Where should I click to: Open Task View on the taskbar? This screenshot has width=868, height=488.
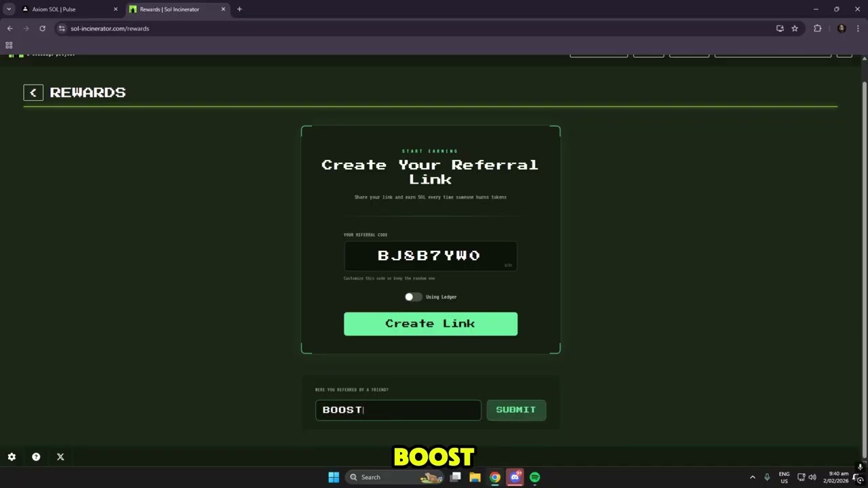pyautogui.click(x=456, y=477)
